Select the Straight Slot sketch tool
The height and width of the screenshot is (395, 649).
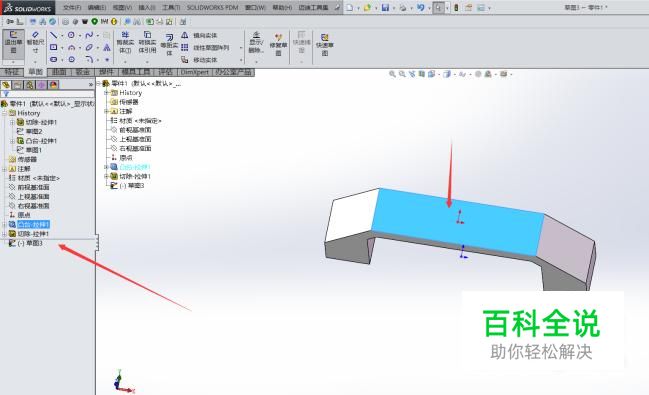click(x=53, y=60)
